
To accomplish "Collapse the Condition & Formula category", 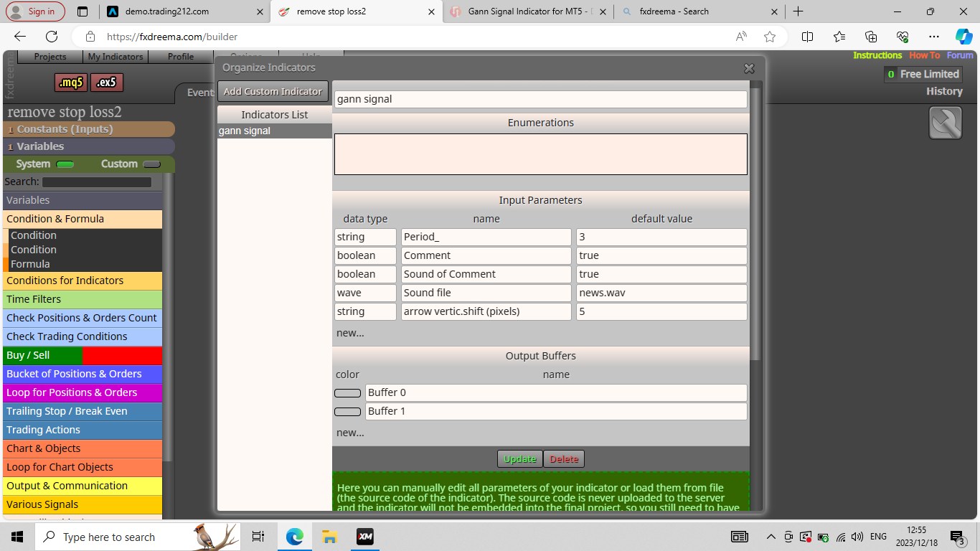I will [83, 219].
